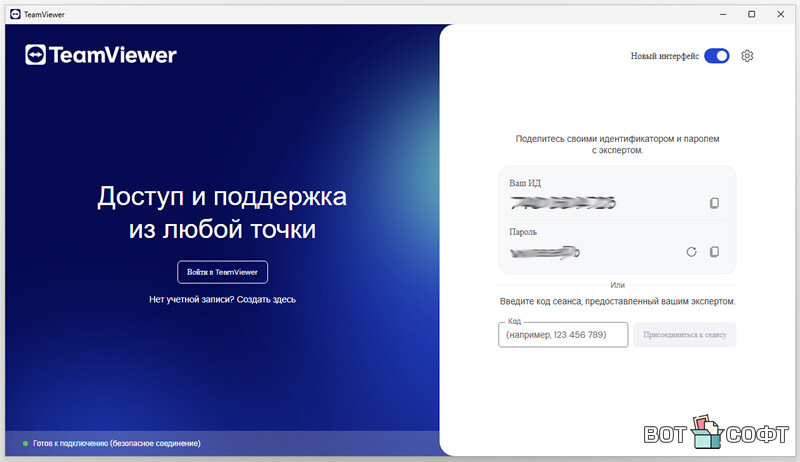Focus the session code 'Код' input field
The width and height of the screenshot is (800, 462).
[563, 335]
